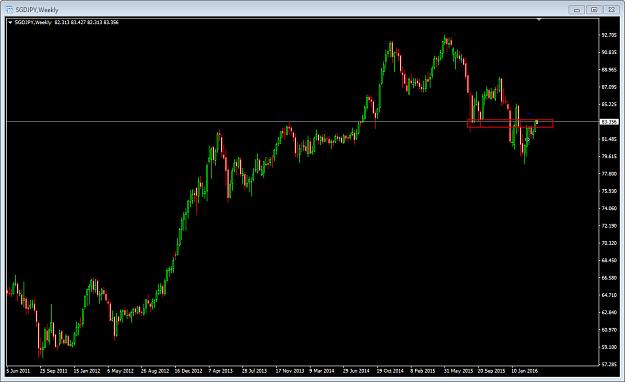Click the 59.100 price scale label

click(609, 347)
